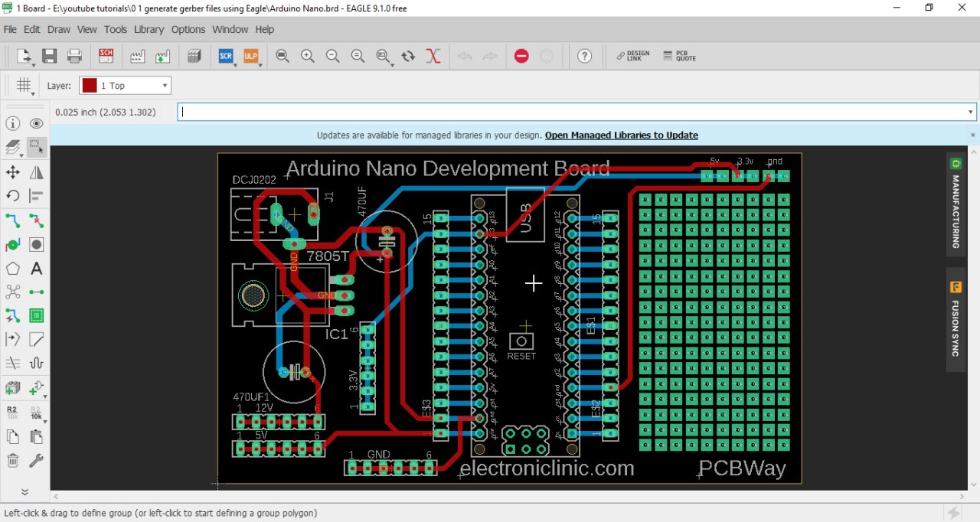Screen dimensions: 980x522
Task: Click into the command line input field
Action: pos(570,112)
